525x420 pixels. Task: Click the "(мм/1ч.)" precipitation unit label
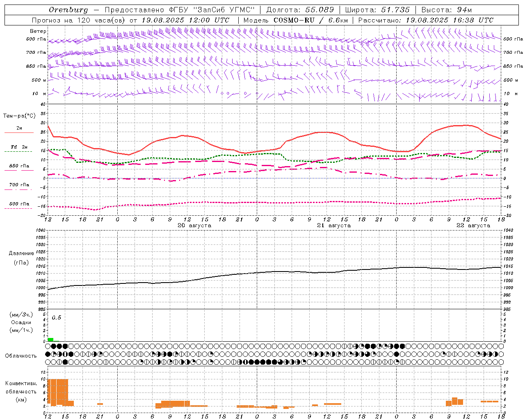coord(21,330)
